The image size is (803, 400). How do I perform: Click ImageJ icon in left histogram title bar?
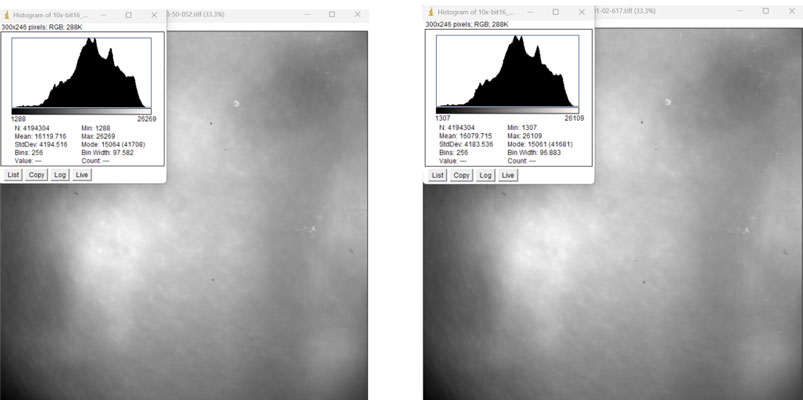click(x=6, y=15)
